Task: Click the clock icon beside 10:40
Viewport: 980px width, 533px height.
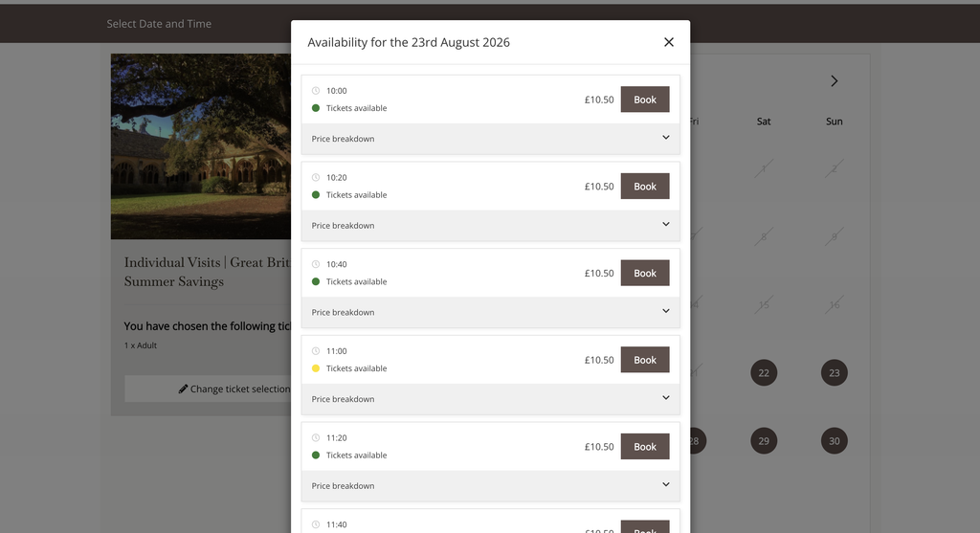Action: point(316,264)
